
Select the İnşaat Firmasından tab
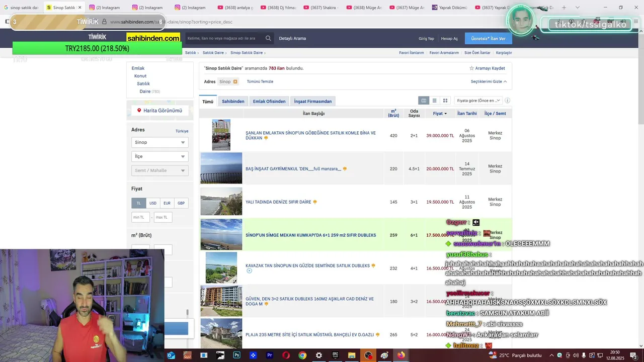313,101
